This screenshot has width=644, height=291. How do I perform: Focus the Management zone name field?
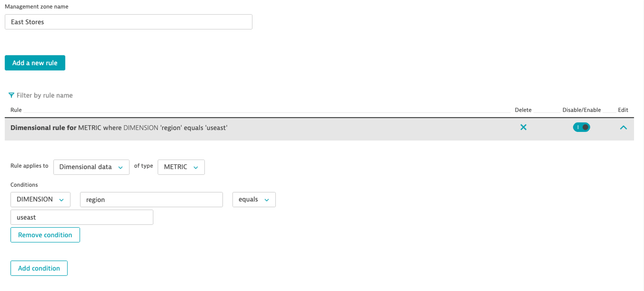click(x=128, y=22)
